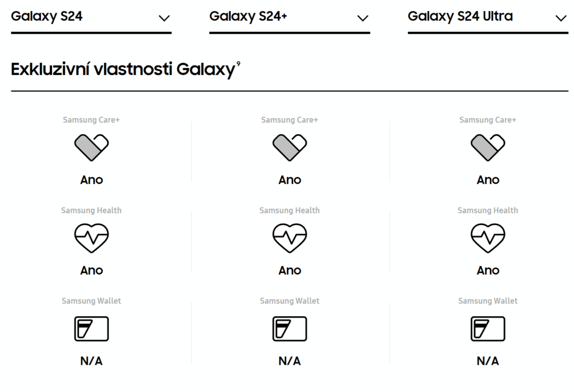Open the Galaxy S24 model dropdown
The width and height of the screenshot is (574, 392).
coord(91,19)
